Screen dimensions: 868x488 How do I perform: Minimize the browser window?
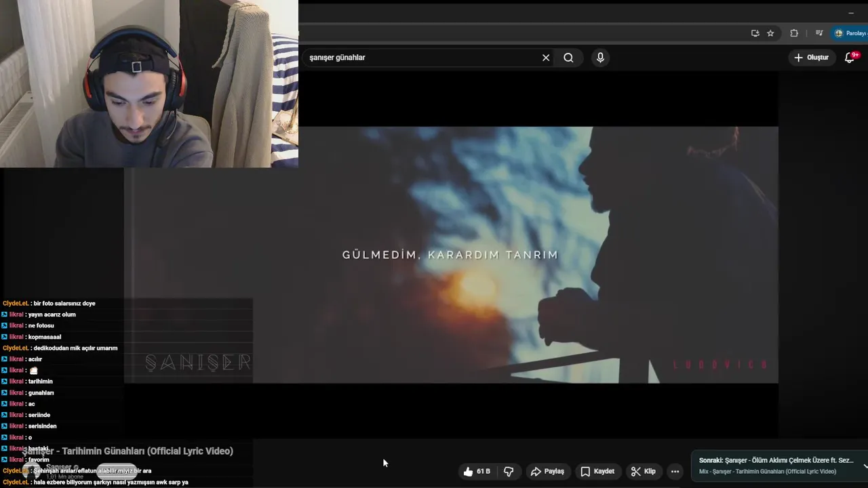point(850,13)
